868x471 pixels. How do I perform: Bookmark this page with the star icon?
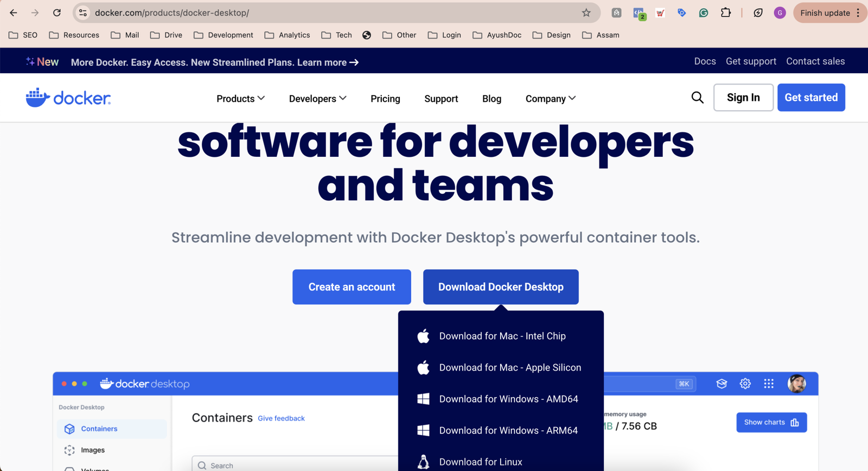[x=586, y=12]
